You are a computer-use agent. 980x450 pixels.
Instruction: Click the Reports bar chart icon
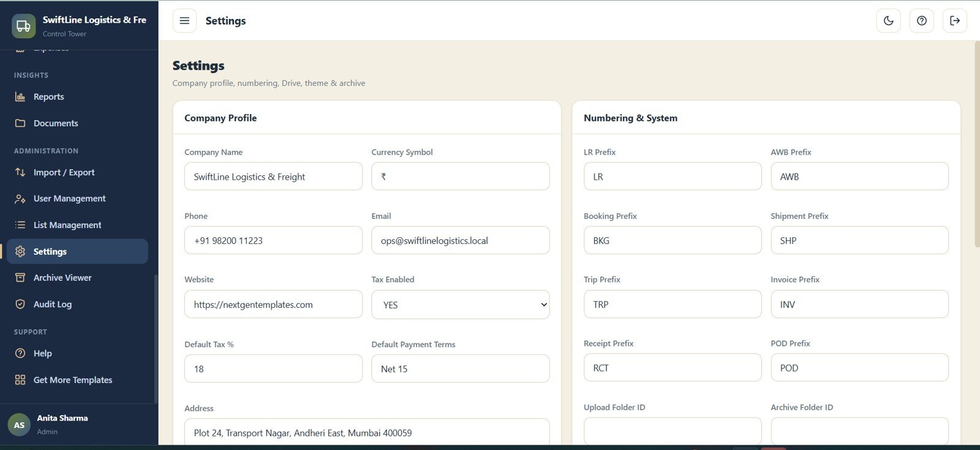coord(20,97)
